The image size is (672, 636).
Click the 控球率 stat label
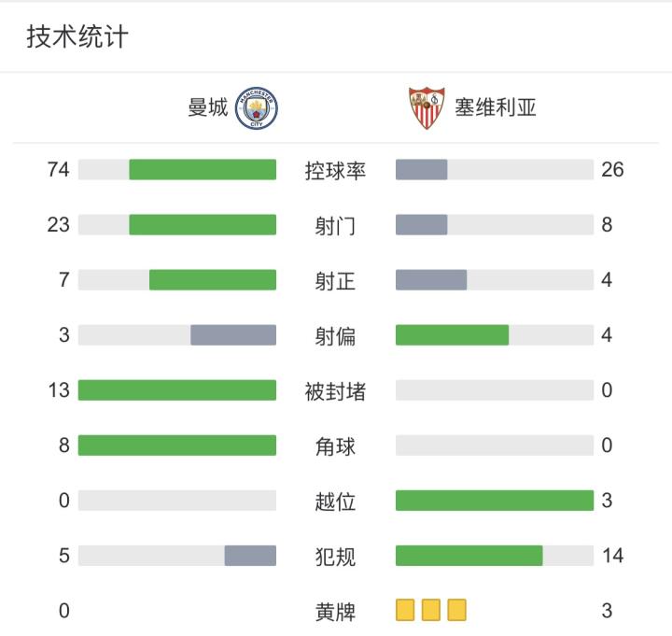335,171
